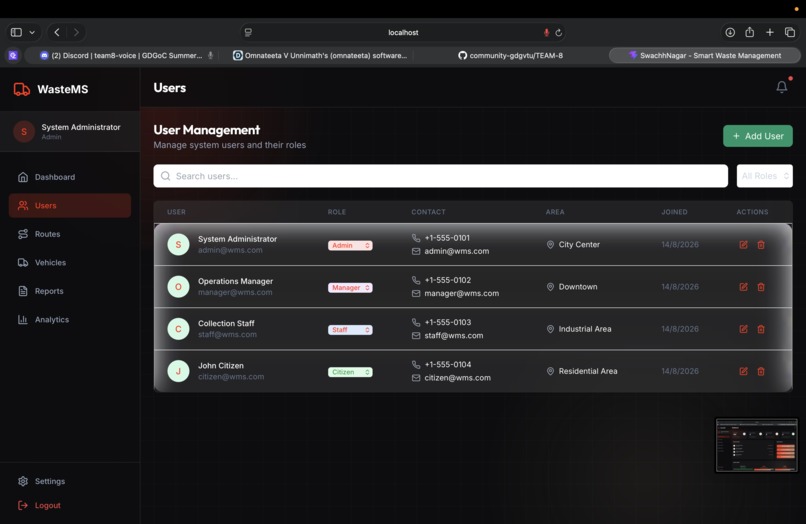This screenshot has width=806, height=524.
Task: Open the Admin role dropdown
Action: [350, 245]
